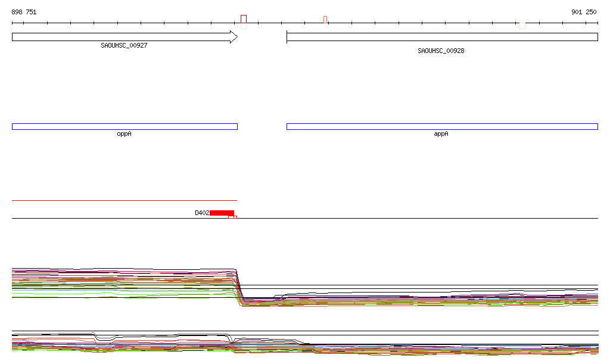Select the blue appA annotation bar
Screen dimensions: 610x364
(443, 126)
